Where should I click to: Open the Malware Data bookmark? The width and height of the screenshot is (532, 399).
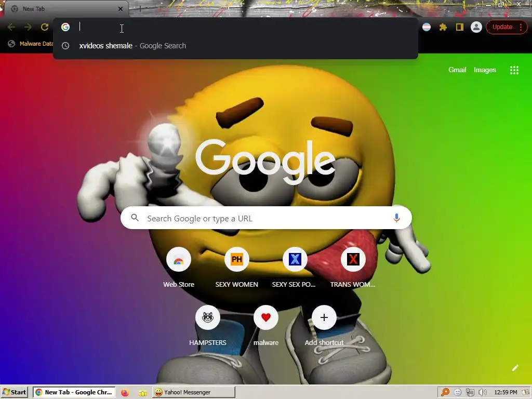pyautogui.click(x=31, y=44)
